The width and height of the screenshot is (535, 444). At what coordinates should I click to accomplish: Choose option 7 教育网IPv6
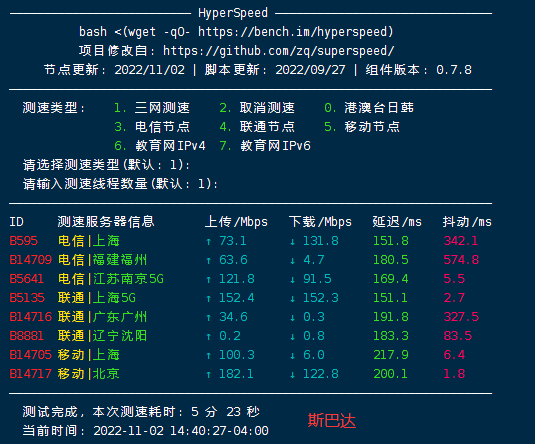265,146
